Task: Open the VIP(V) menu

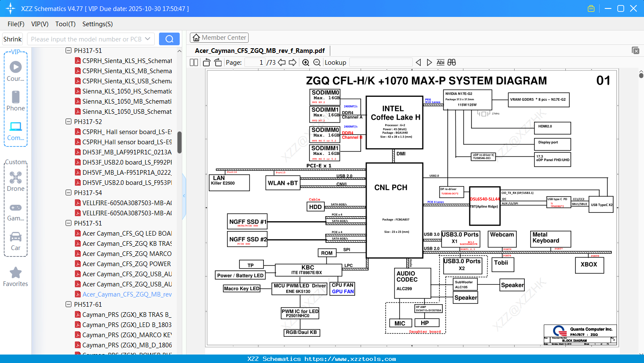Action: [x=40, y=24]
